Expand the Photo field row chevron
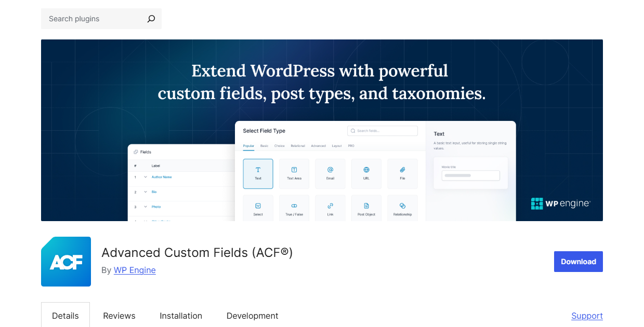The width and height of the screenshot is (644, 327). (146, 207)
